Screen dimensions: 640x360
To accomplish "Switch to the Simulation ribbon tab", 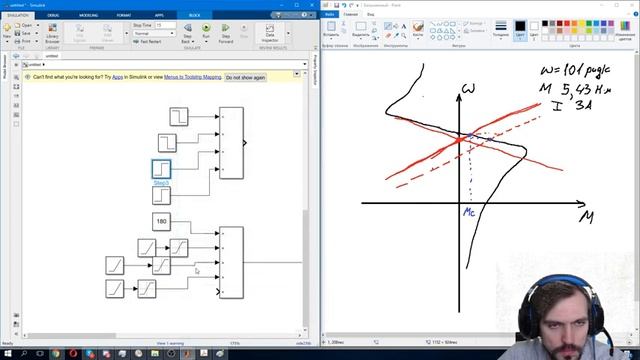I will pyautogui.click(x=18, y=15).
